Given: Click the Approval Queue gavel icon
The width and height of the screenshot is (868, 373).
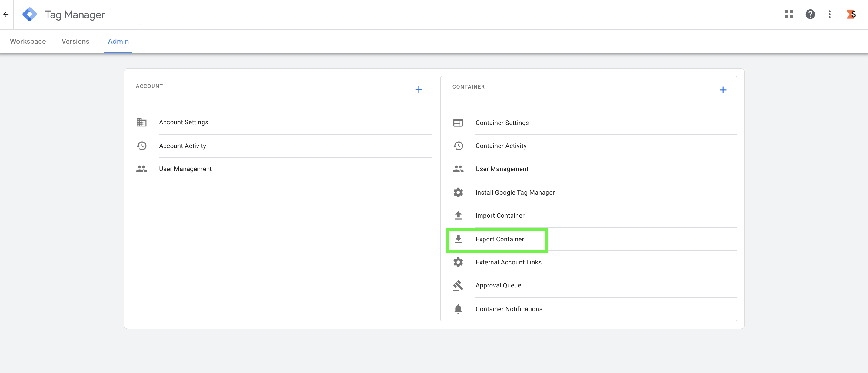Looking at the screenshot, I should pyautogui.click(x=458, y=285).
